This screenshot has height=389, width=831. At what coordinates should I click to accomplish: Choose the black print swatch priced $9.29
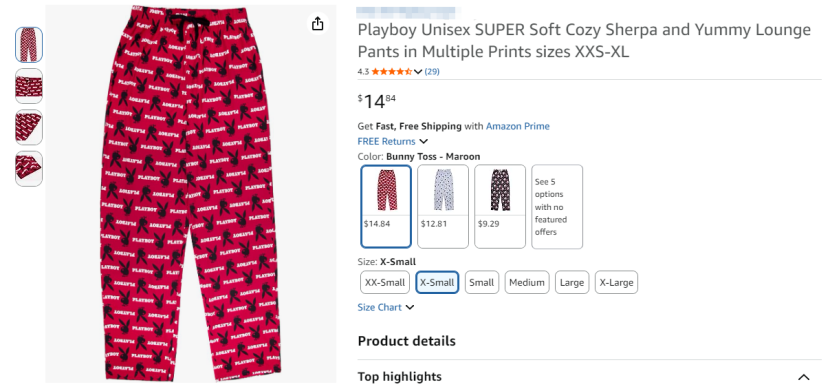coord(500,206)
